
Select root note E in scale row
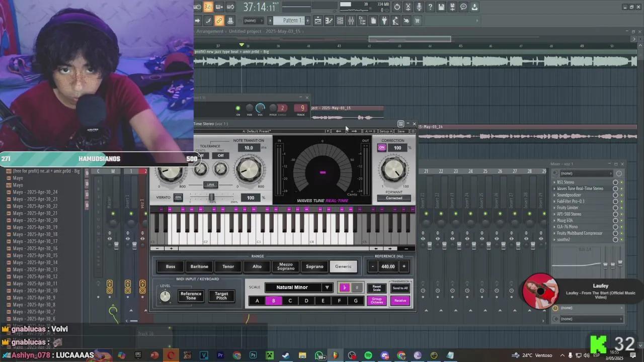[323, 301]
